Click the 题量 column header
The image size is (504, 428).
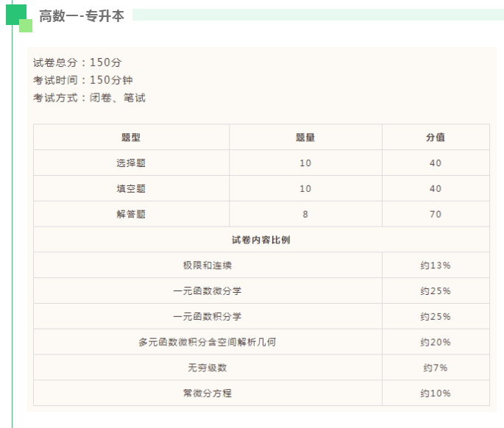tap(305, 138)
